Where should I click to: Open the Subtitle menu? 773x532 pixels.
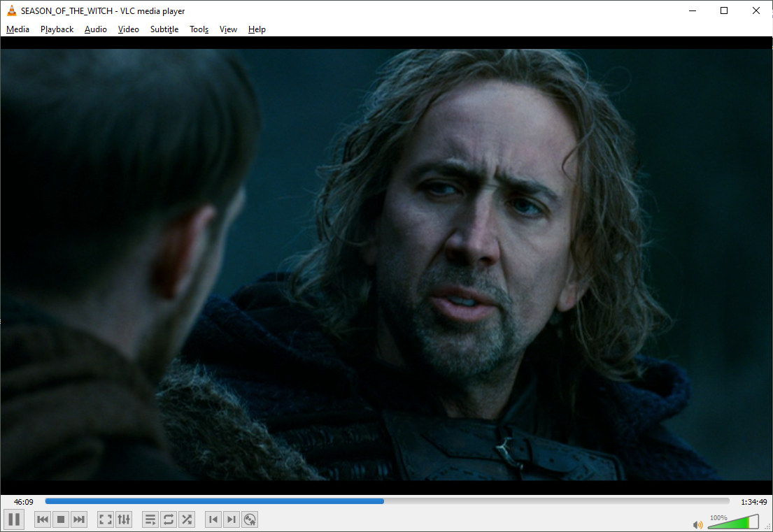click(164, 29)
